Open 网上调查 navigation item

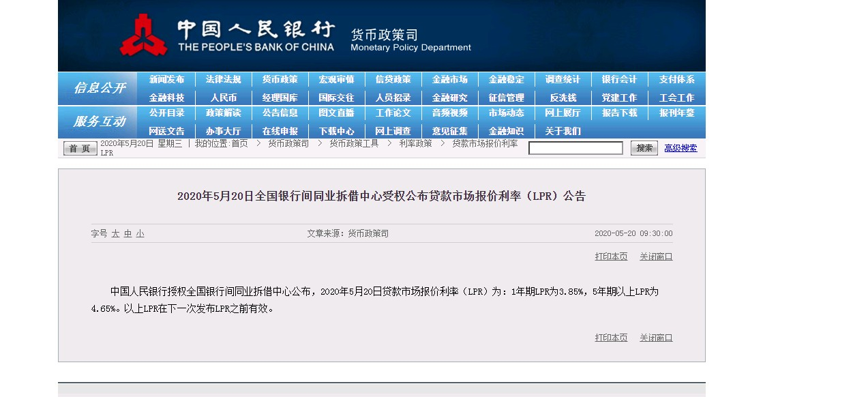393,131
